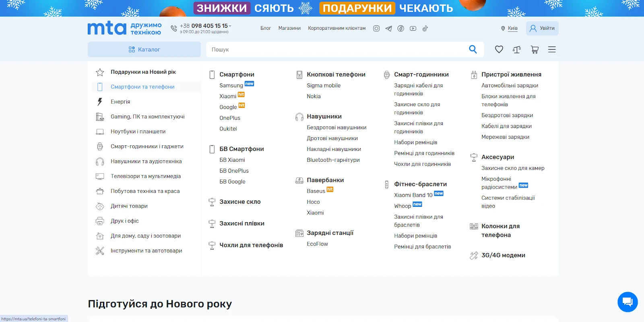This screenshot has width=644, height=322.
Task: Click the laptop icon next to Ноутбуки і планшети
Action: pyautogui.click(x=100, y=132)
